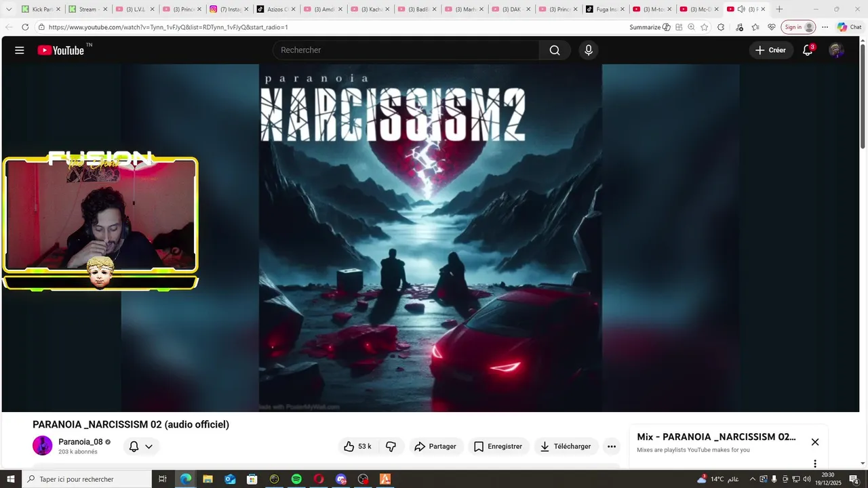
Task: Click the Windows taskbar search box
Action: (x=86, y=479)
